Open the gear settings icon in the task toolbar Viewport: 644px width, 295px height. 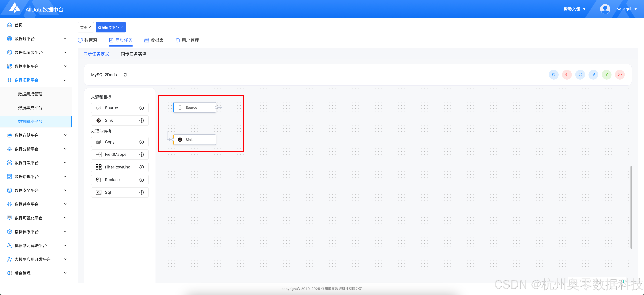point(553,75)
